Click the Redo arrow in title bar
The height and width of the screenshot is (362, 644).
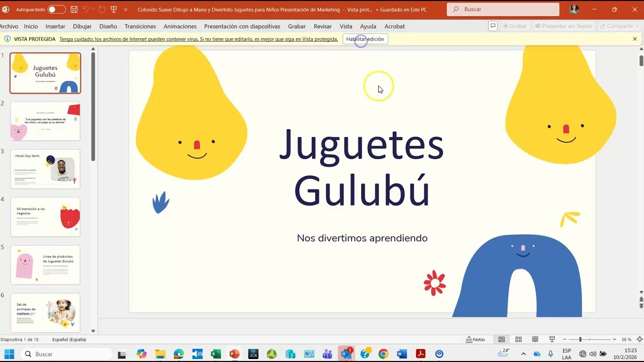(x=102, y=10)
